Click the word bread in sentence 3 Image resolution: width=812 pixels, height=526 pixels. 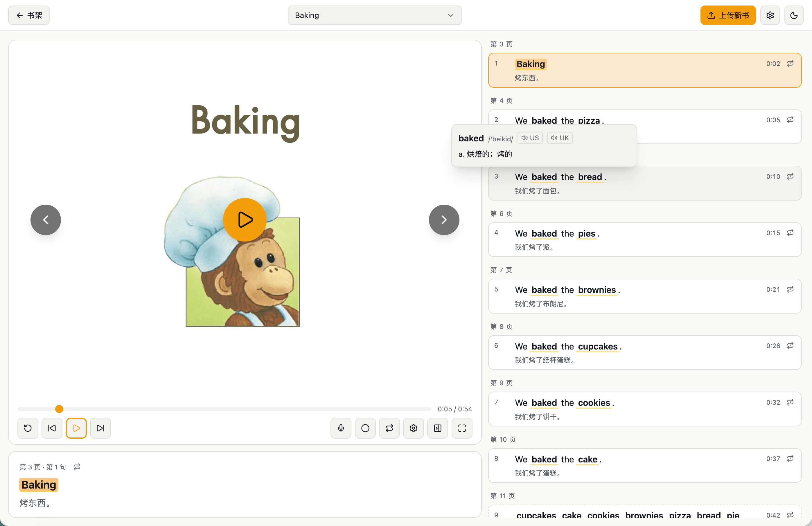[590, 177]
